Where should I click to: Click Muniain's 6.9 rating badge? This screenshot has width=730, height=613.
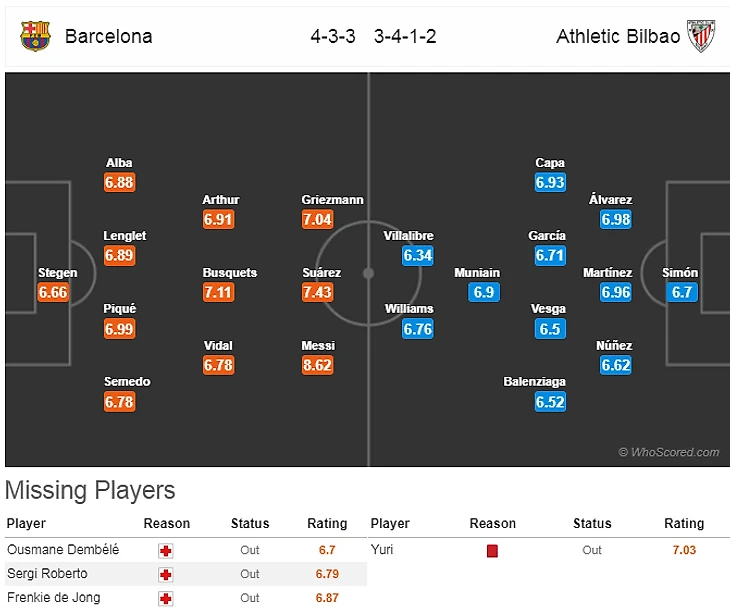(483, 292)
